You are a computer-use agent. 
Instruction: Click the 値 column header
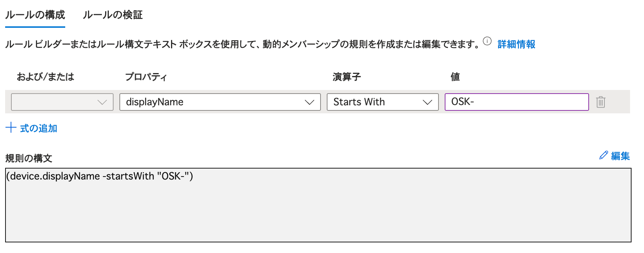(455, 77)
